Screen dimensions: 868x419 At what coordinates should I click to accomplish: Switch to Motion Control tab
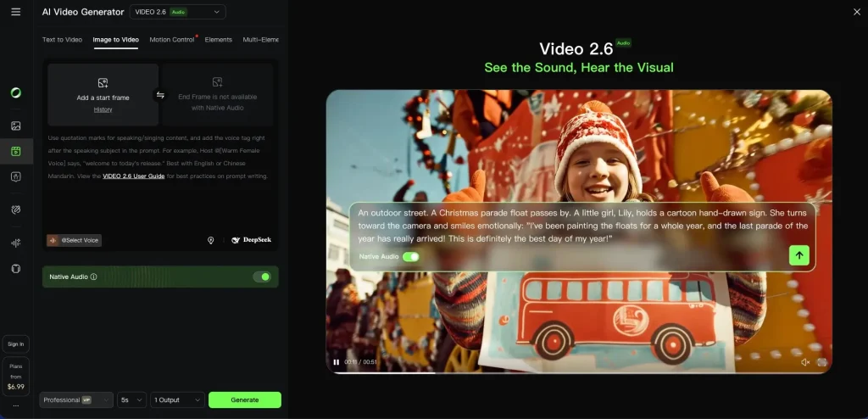click(x=171, y=39)
